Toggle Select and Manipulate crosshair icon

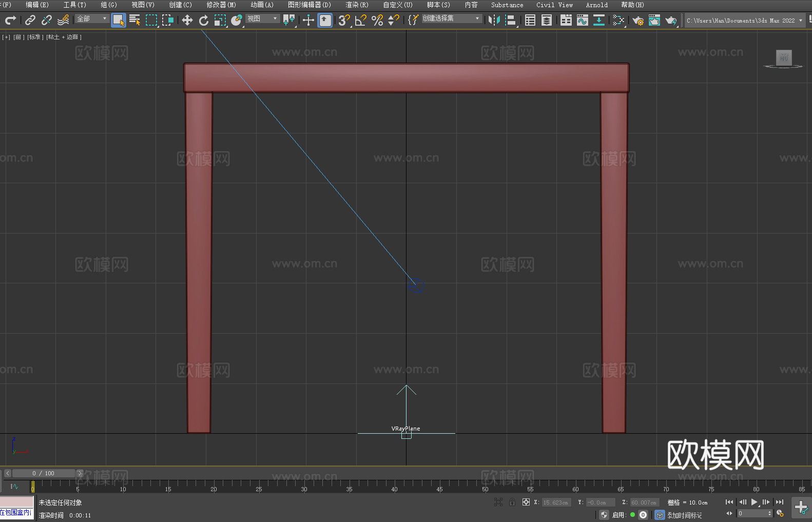point(308,20)
